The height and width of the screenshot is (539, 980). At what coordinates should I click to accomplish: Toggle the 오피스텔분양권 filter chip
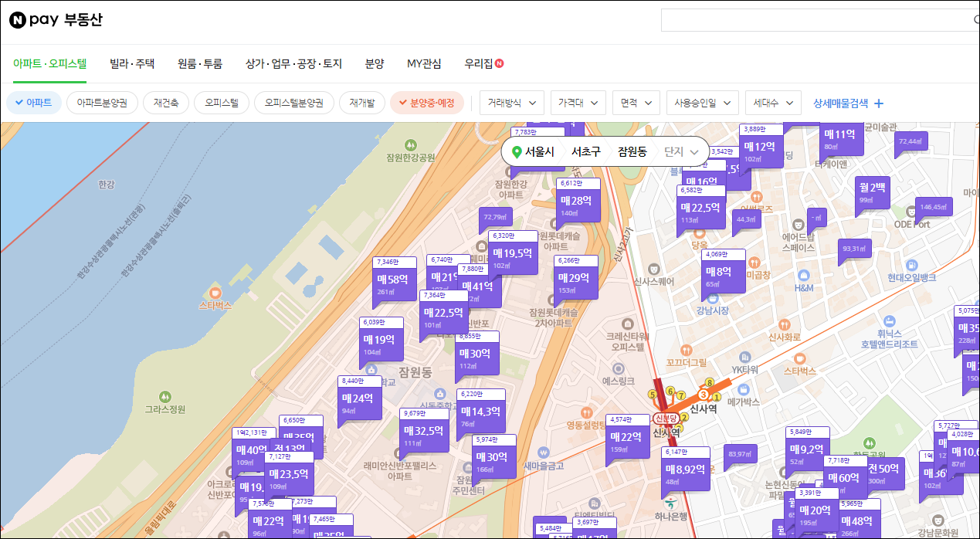click(294, 102)
